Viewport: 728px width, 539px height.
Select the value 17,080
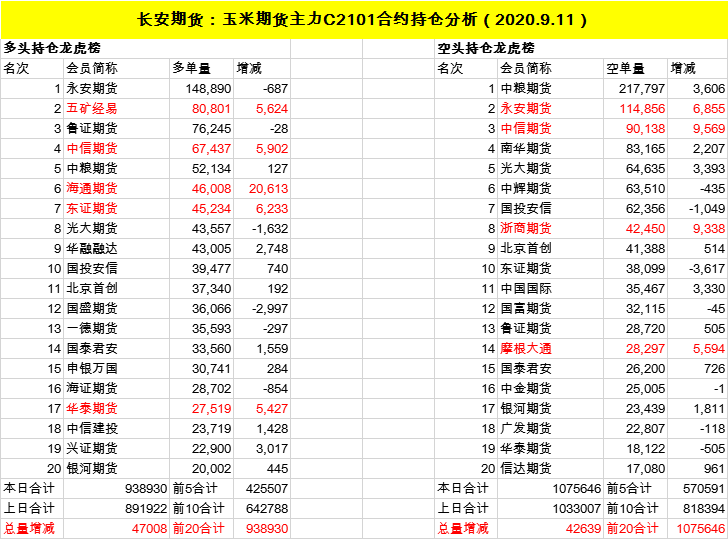pyautogui.click(x=636, y=468)
